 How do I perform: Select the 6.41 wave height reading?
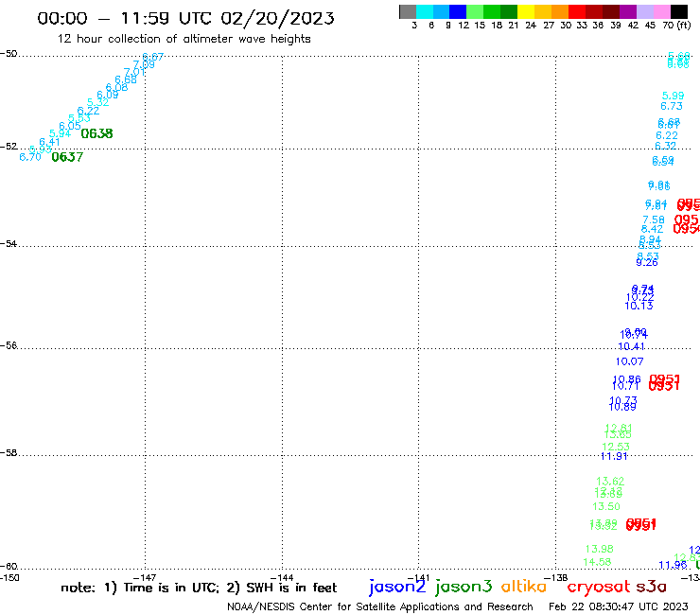(x=49, y=142)
